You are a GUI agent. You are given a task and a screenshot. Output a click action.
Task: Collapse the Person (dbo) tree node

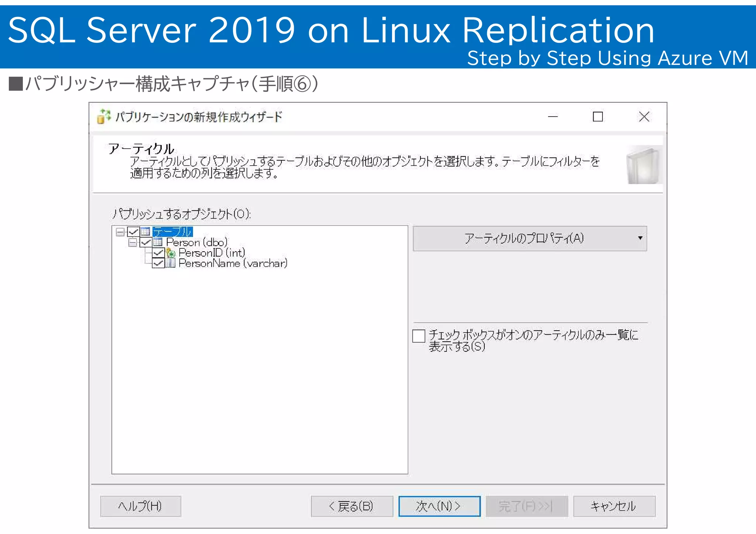pyautogui.click(x=133, y=242)
